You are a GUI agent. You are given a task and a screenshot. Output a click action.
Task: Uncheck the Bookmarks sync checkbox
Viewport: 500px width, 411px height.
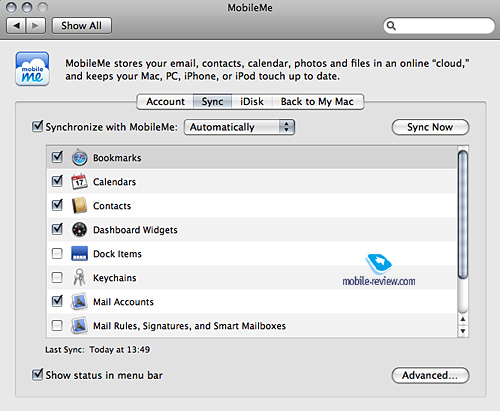coord(57,157)
